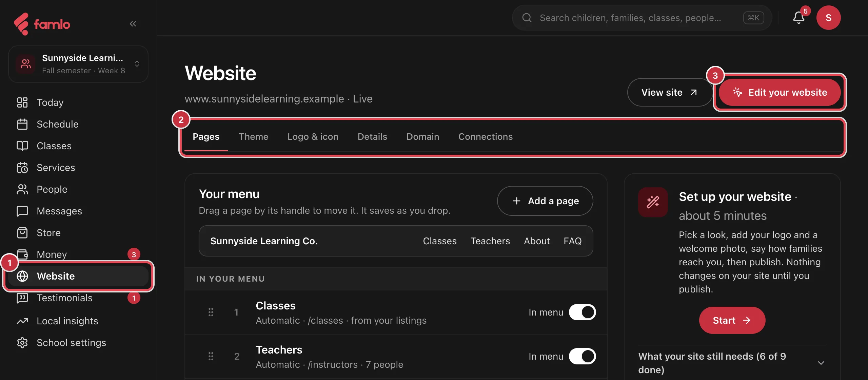Click Classes in the menu preview bar
Screen dimensions: 868x380
pos(440,241)
